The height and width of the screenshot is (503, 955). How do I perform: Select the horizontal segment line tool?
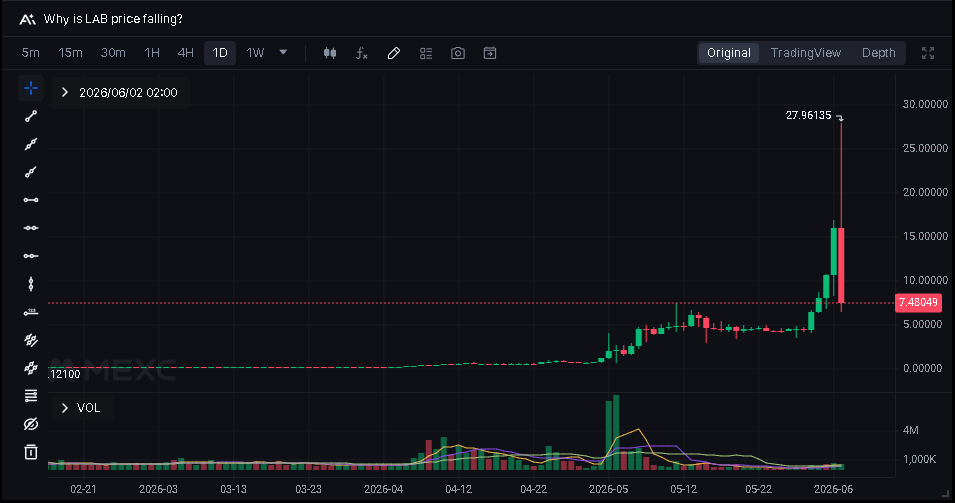click(30, 200)
